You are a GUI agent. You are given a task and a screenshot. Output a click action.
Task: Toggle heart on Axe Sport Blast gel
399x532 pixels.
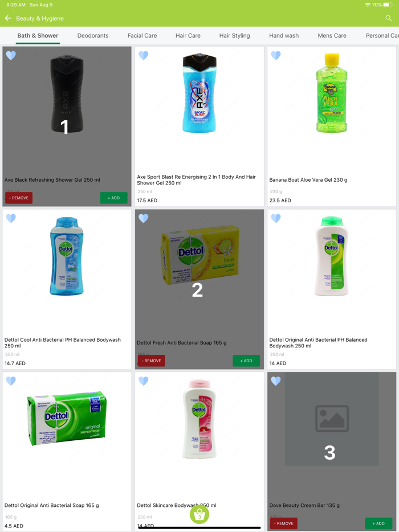tap(143, 55)
